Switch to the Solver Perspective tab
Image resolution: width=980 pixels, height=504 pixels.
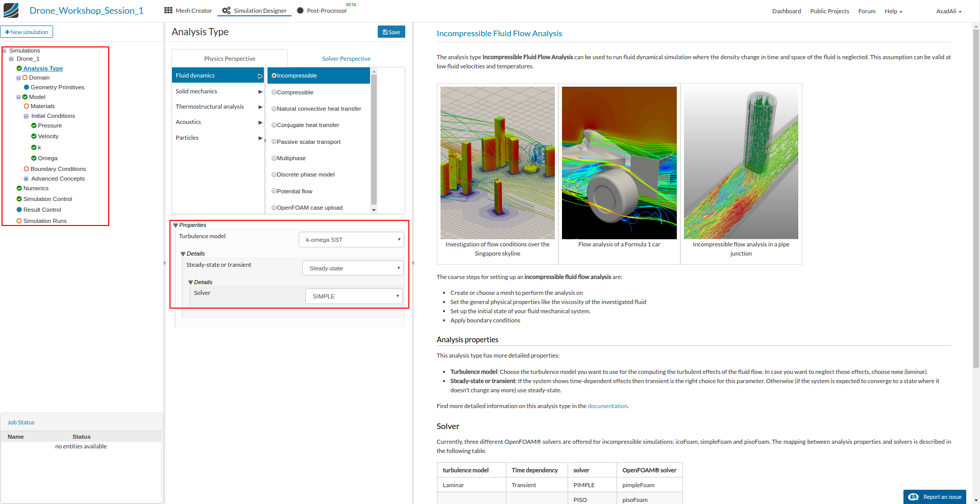coord(346,59)
